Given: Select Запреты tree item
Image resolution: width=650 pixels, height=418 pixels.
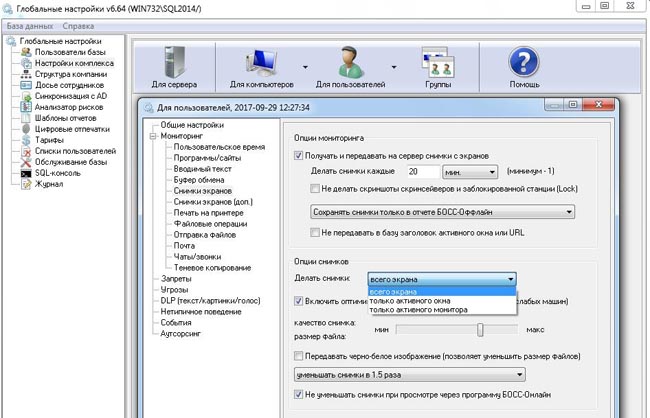Looking at the screenshot, I should [176, 279].
